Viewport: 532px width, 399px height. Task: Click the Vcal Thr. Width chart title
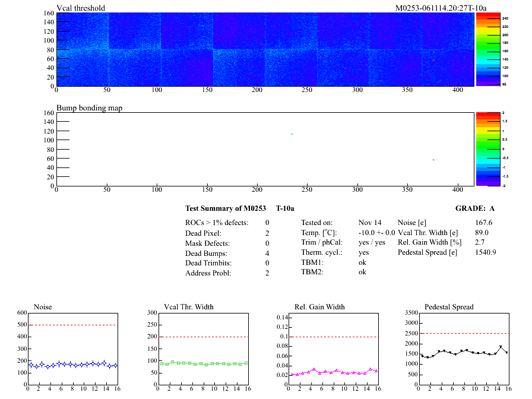click(189, 307)
